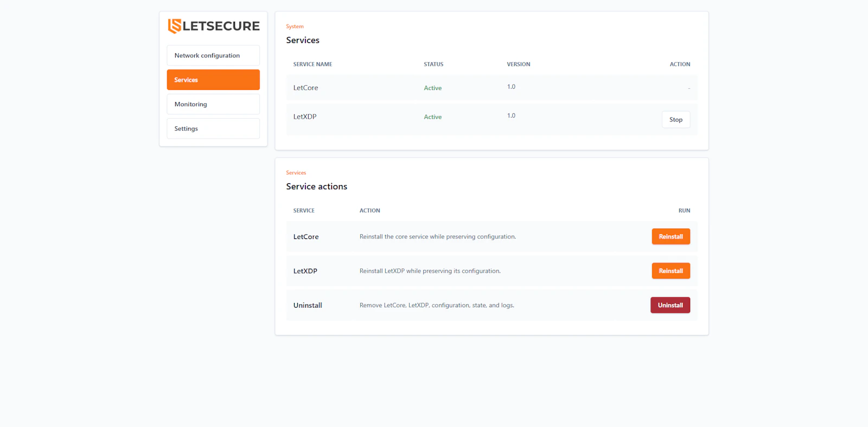Click 'Reinstall LetXDP while preserving' description

pos(430,271)
